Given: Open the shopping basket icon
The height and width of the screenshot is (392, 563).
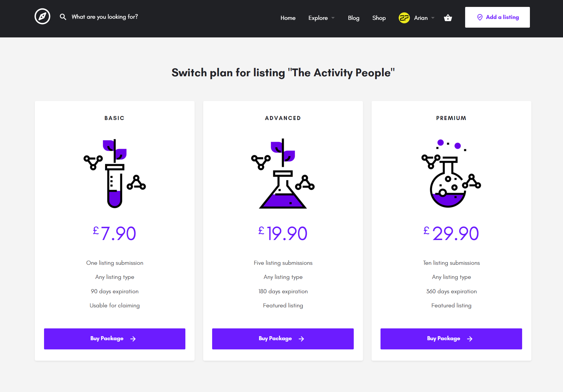Looking at the screenshot, I should coord(448,18).
